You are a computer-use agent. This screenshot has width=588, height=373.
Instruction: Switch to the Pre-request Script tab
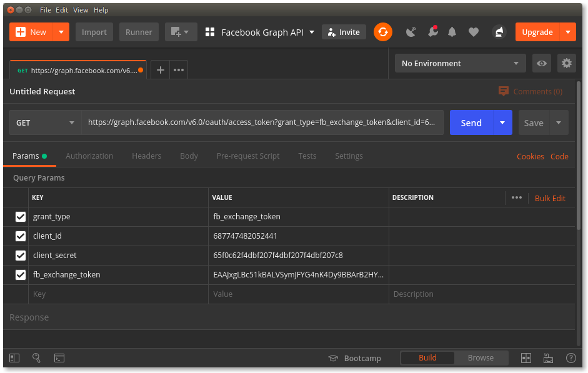click(x=248, y=156)
